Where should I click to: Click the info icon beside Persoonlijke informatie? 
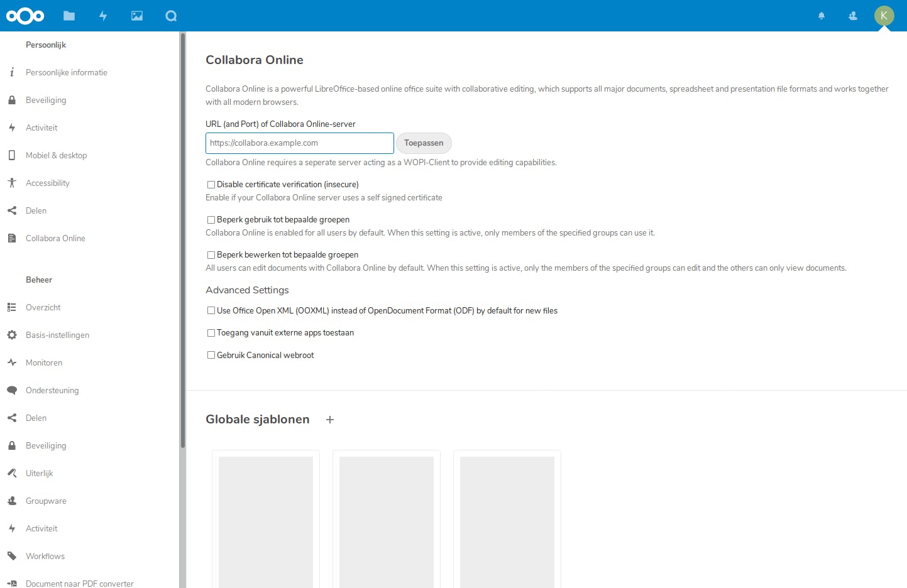(12, 72)
